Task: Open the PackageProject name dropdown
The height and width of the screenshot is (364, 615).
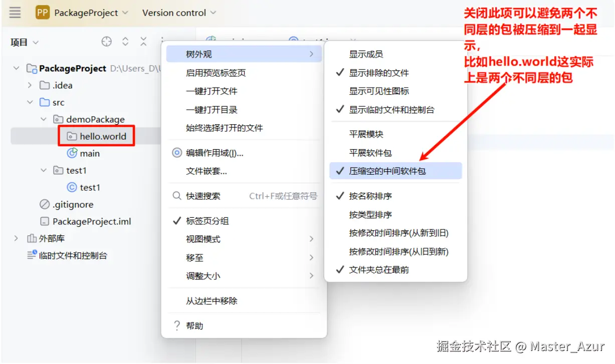Action: click(91, 13)
